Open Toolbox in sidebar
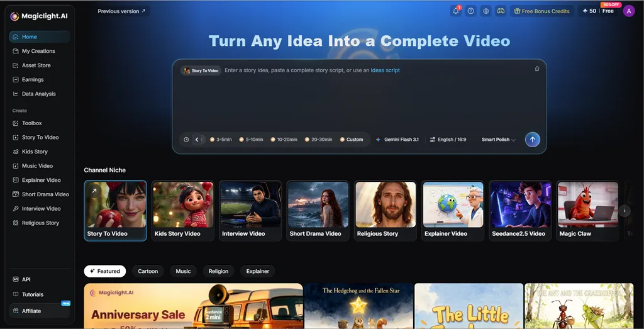The image size is (644, 329). pos(40,123)
